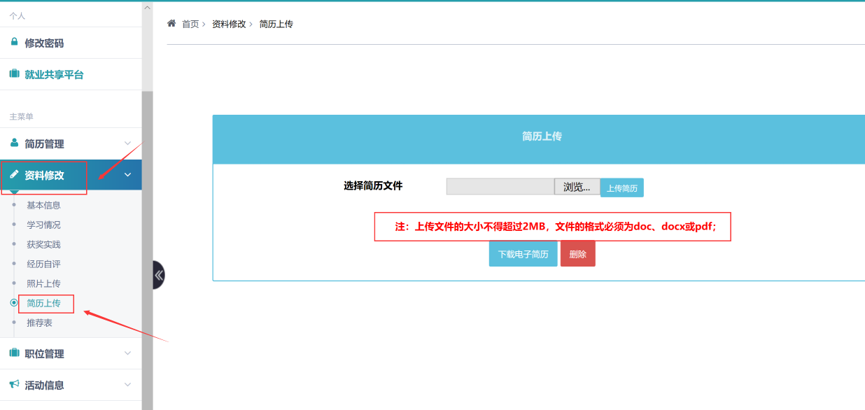Click the red 删除 button

tap(578, 254)
